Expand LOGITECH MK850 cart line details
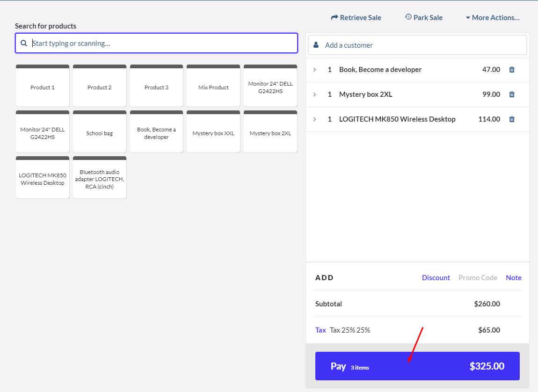 click(x=314, y=119)
